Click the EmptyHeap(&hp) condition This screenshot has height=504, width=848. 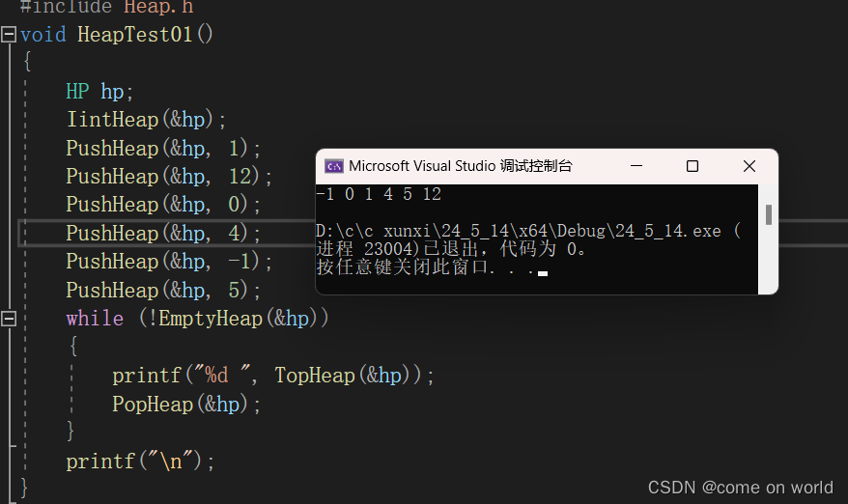[232, 319]
